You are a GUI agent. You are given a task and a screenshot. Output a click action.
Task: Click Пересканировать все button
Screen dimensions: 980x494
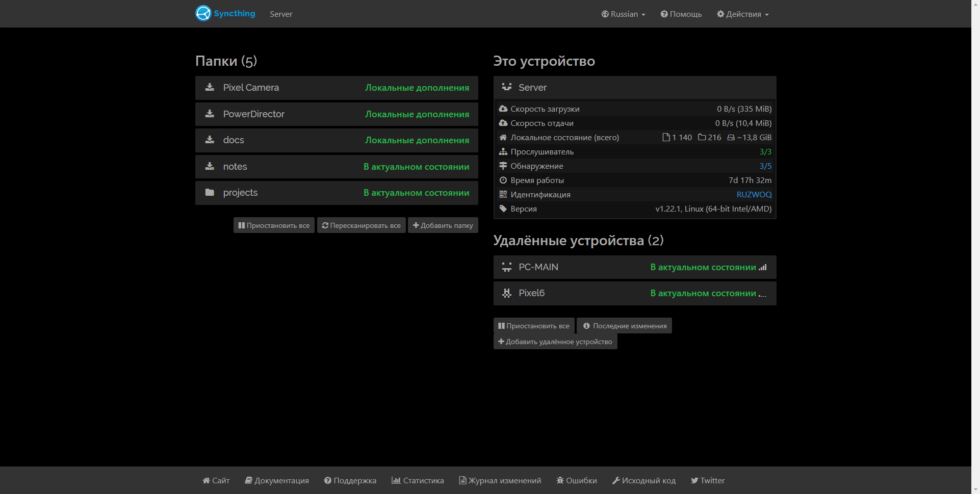361,225
